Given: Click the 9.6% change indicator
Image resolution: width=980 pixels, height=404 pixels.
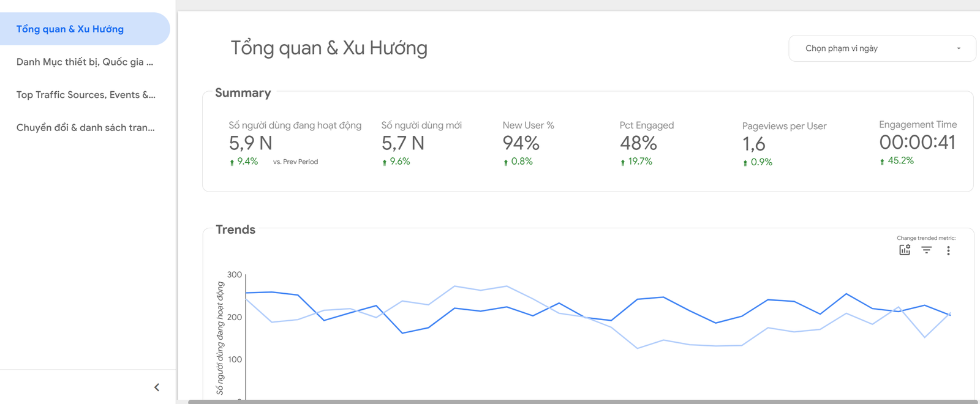Looking at the screenshot, I should click(396, 162).
